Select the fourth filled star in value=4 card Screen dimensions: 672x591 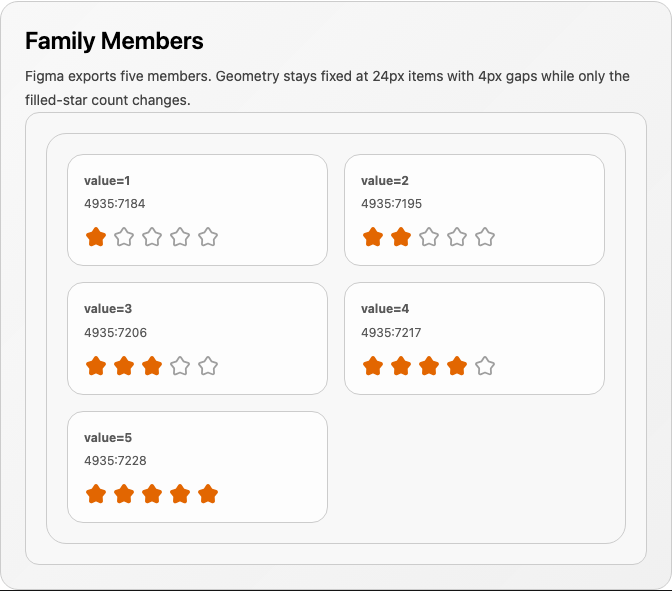(457, 366)
